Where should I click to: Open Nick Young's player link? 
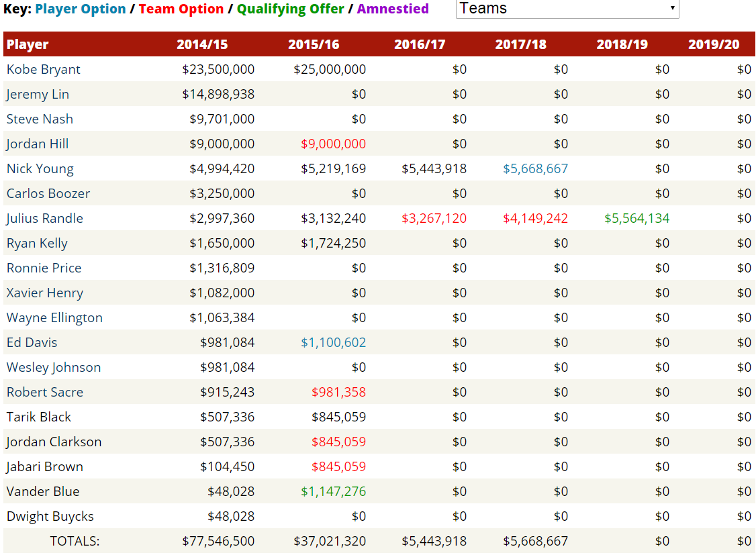tap(40, 169)
